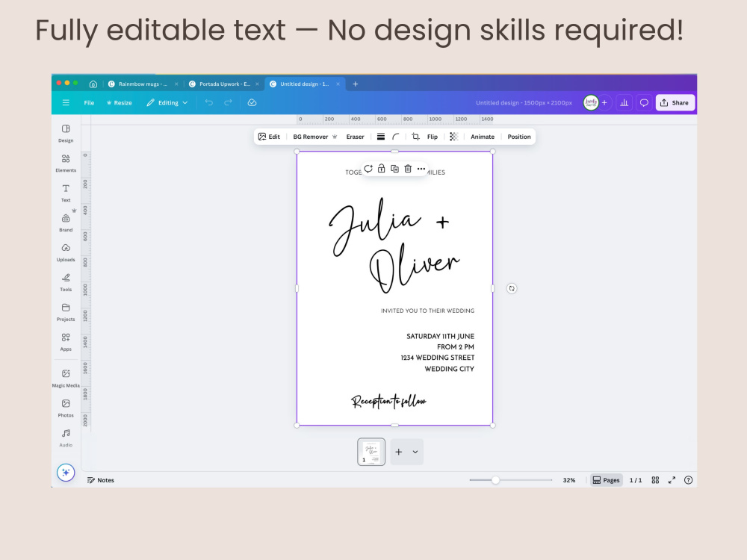Click the profile avatar

[x=591, y=102]
